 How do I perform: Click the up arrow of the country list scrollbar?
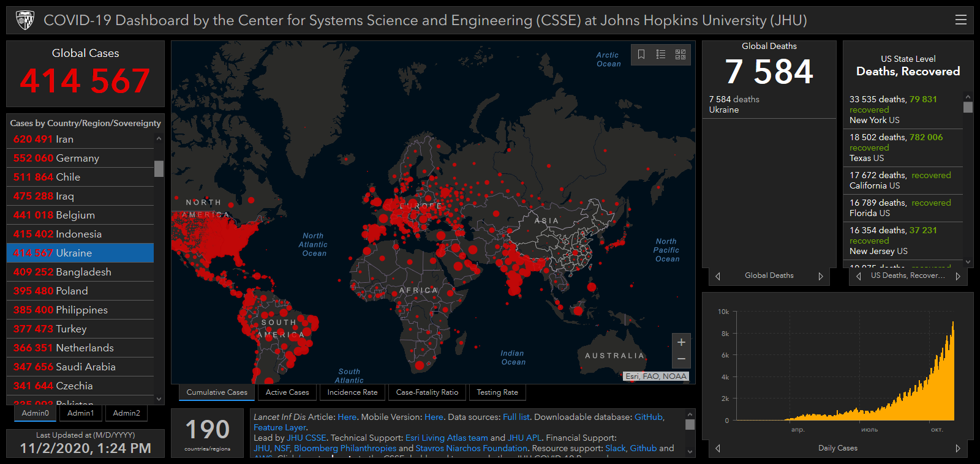pos(159,139)
